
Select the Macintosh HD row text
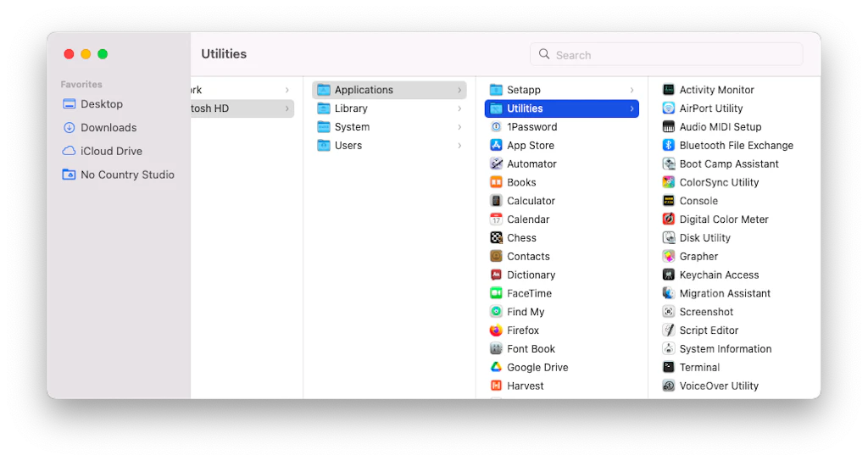[x=210, y=108]
